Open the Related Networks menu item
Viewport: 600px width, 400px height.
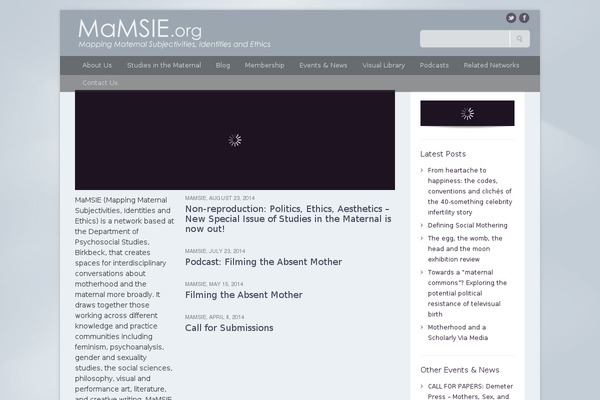click(x=491, y=65)
